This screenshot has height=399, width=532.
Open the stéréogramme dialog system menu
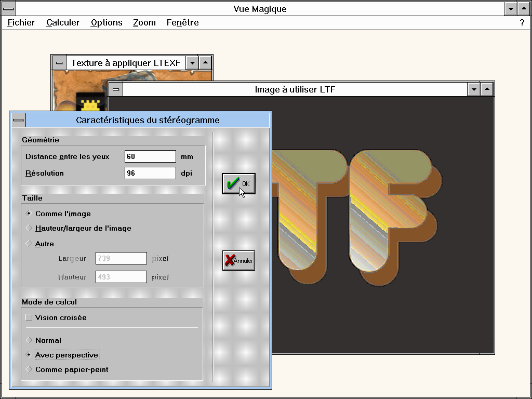tap(19, 120)
